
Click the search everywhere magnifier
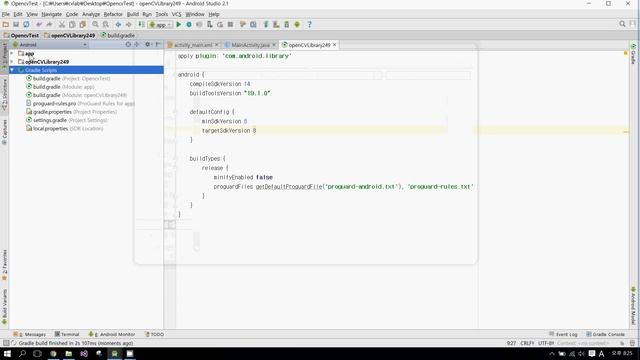(x=622, y=24)
